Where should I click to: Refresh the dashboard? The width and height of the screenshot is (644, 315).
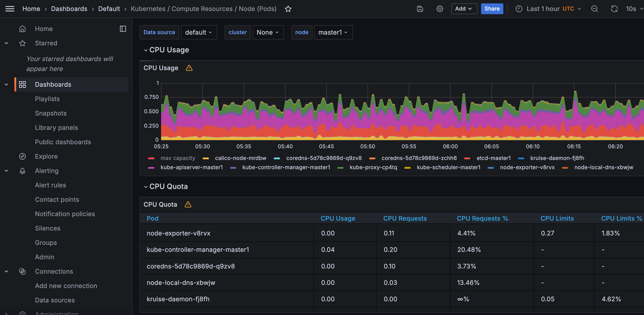click(x=614, y=9)
